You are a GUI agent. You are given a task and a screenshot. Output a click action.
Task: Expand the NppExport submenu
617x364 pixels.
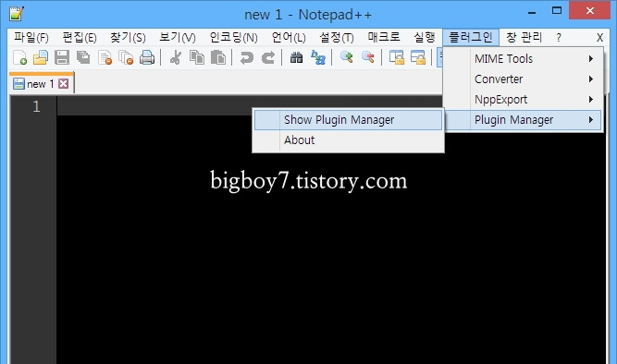click(524, 100)
